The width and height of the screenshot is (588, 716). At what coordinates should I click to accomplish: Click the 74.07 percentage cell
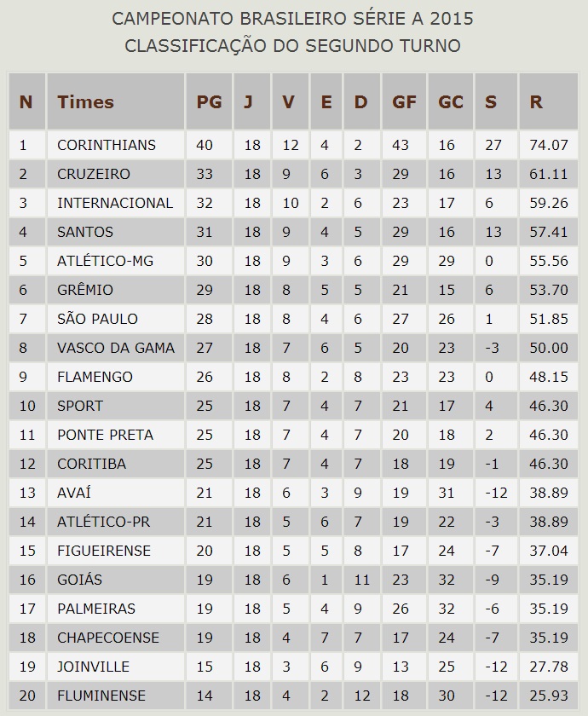548,145
